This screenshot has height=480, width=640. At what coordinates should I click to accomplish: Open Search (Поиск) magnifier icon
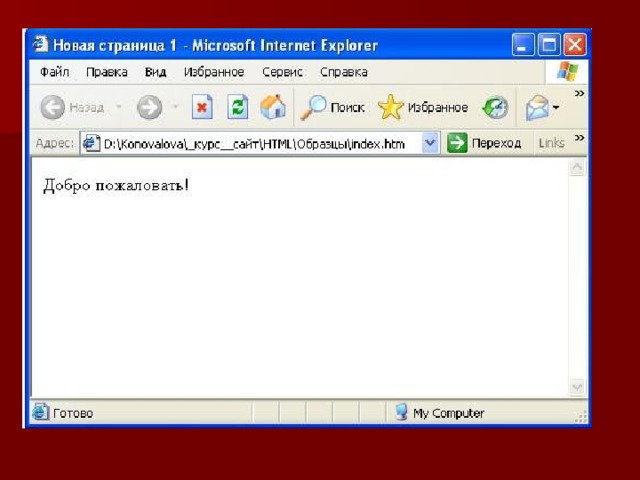tap(313, 107)
